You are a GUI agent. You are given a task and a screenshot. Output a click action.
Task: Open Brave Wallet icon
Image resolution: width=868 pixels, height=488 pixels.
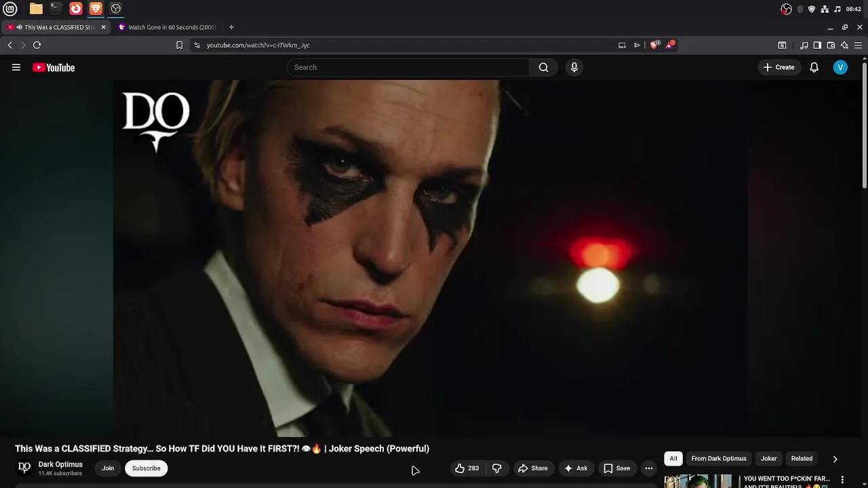click(x=831, y=45)
